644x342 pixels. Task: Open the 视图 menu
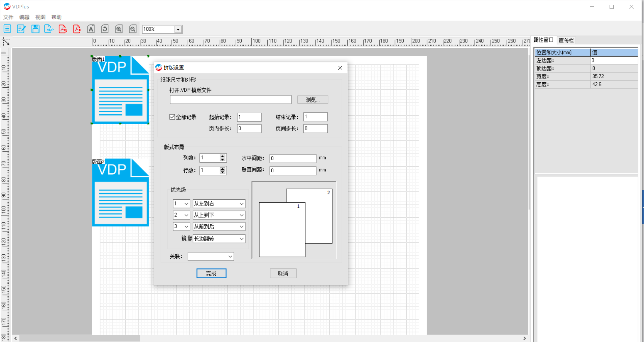click(x=40, y=17)
